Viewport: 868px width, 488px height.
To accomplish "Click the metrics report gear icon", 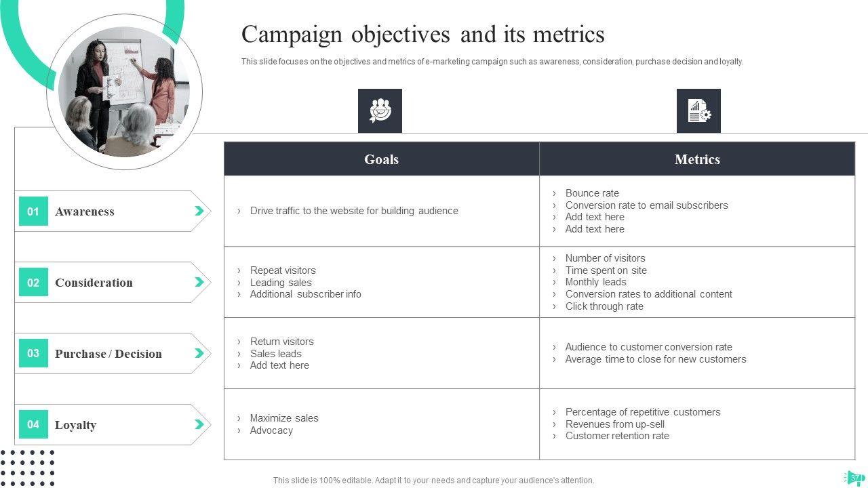I will point(698,110).
